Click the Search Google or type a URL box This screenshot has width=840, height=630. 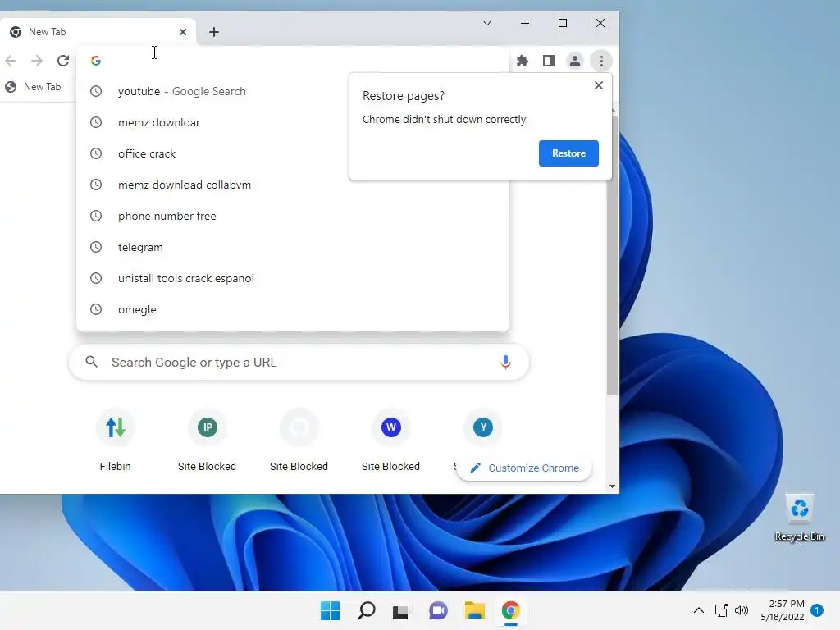pyautogui.click(x=299, y=362)
